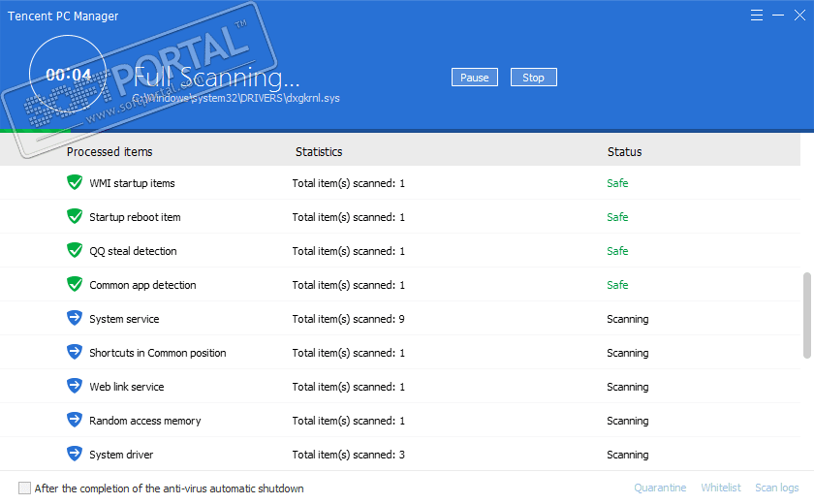Click the blue scanning shield beside System service

75,318
